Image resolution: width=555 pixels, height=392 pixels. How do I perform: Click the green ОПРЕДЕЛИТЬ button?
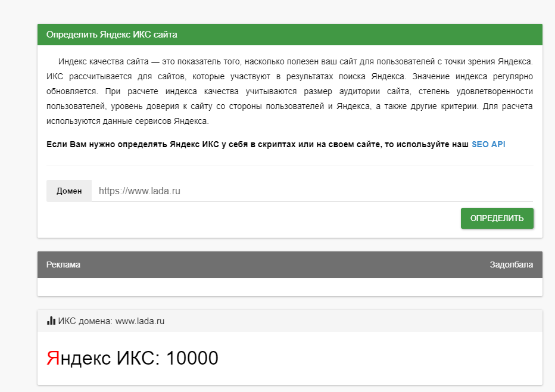pos(497,218)
